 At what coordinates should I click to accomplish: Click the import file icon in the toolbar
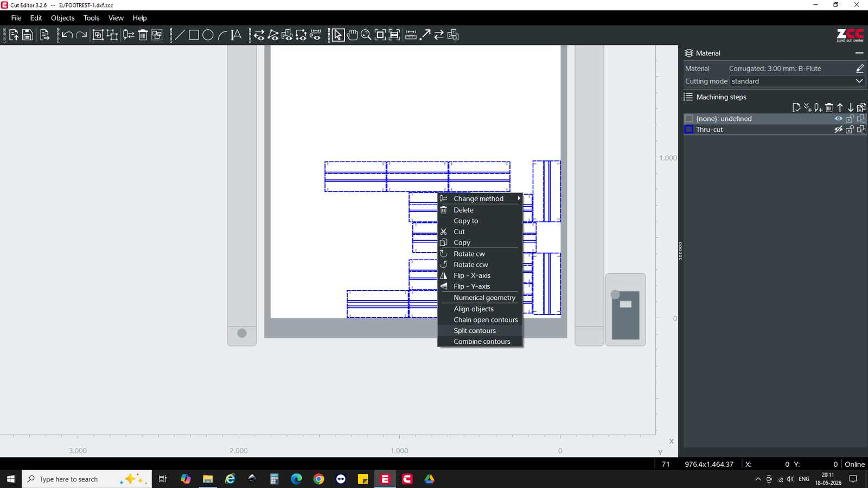[x=14, y=35]
